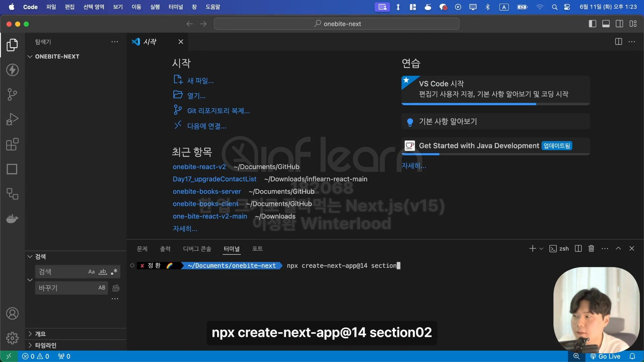Screen dimensions: 644x362
Task: Open the Extensions view
Action: (x=12, y=144)
